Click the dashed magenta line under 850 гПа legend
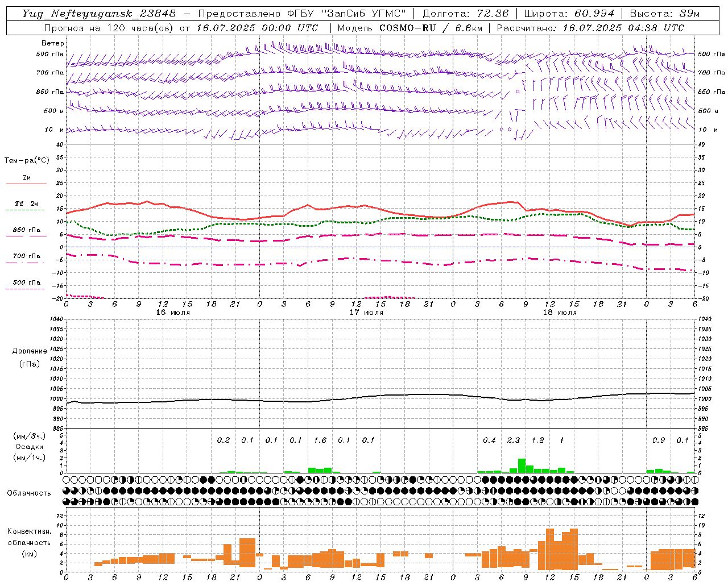The width and height of the screenshot is (728, 582). pos(25,236)
